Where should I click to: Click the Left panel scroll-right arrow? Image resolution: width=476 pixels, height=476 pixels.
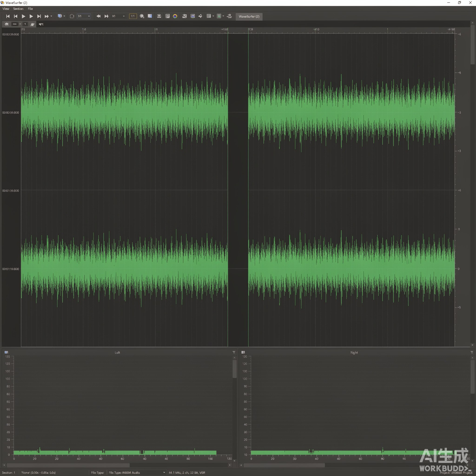pos(230,465)
